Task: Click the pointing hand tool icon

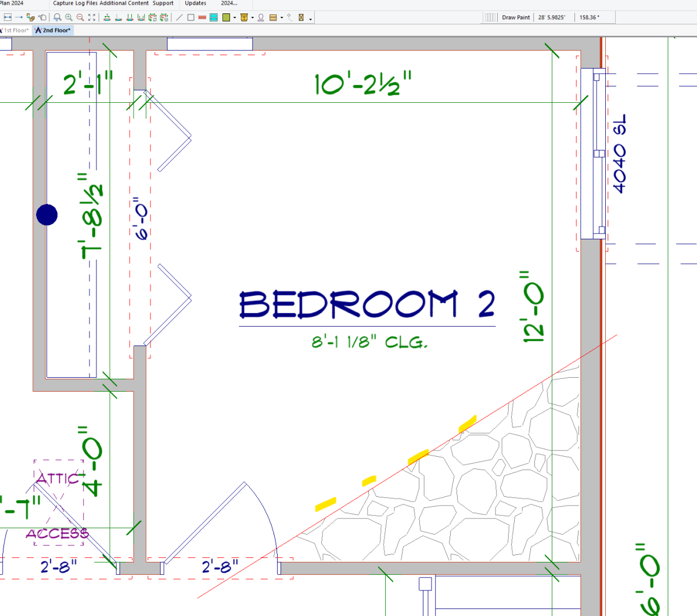Action: click(x=42, y=17)
